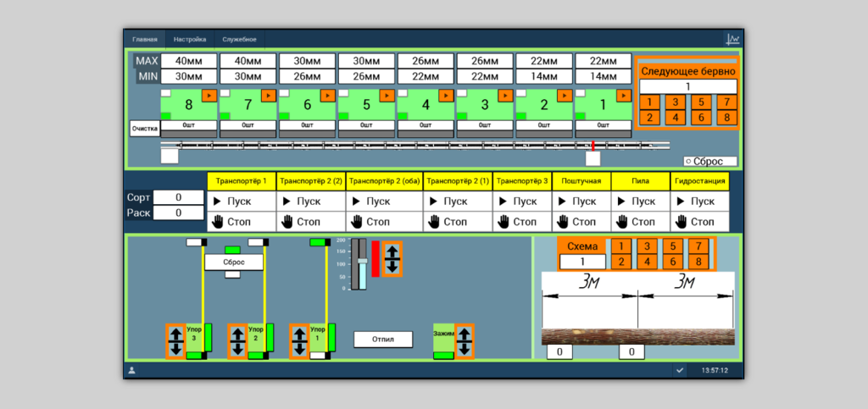The width and height of the screenshot is (868, 409).
Task: Stop Пила with Стоп
Action: tap(641, 222)
